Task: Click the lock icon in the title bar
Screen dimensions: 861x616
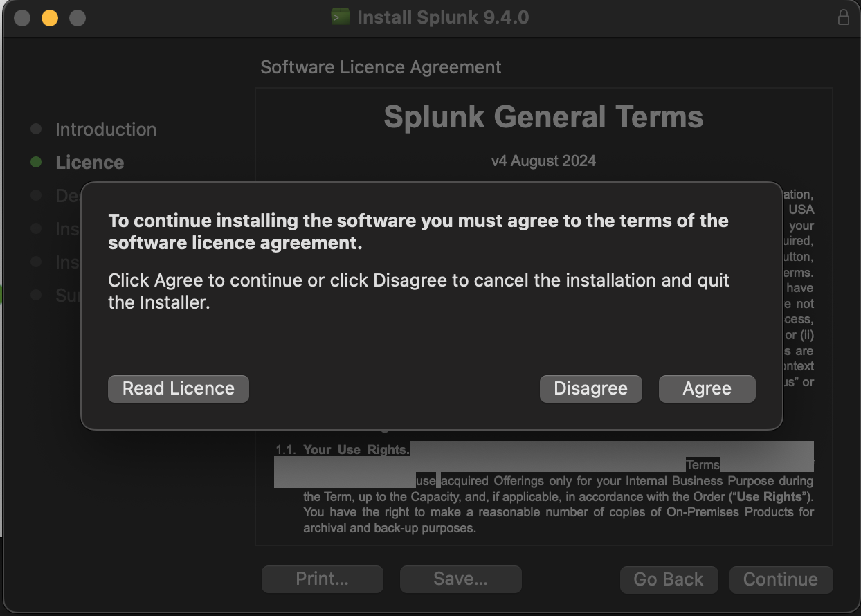Action: pyautogui.click(x=843, y=17)
